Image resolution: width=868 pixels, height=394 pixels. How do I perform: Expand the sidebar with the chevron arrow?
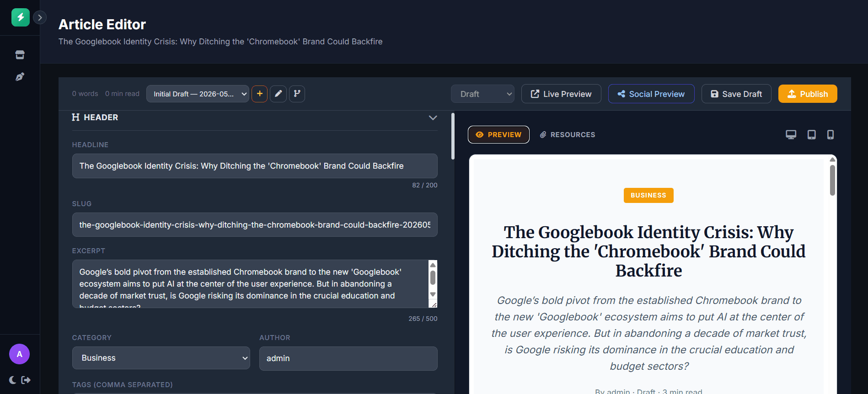(40, 17)
